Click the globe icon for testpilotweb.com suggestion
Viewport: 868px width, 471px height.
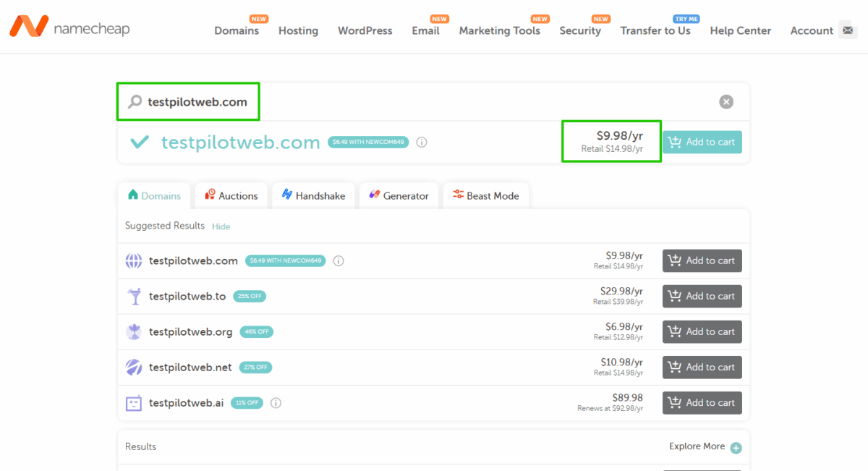134,261
